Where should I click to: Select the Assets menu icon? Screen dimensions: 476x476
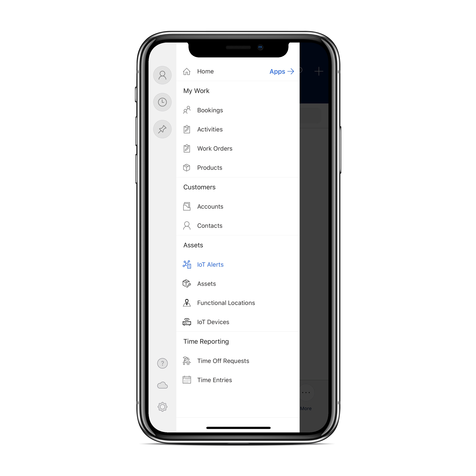[x=186, y=284]
